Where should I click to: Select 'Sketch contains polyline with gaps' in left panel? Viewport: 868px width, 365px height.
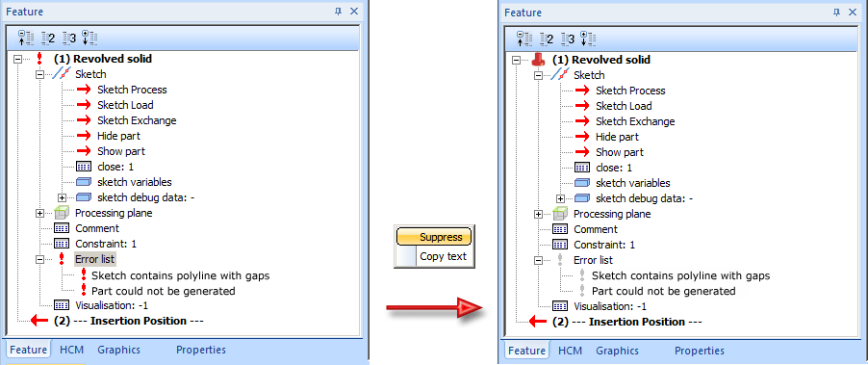click(x=181, y=275)
